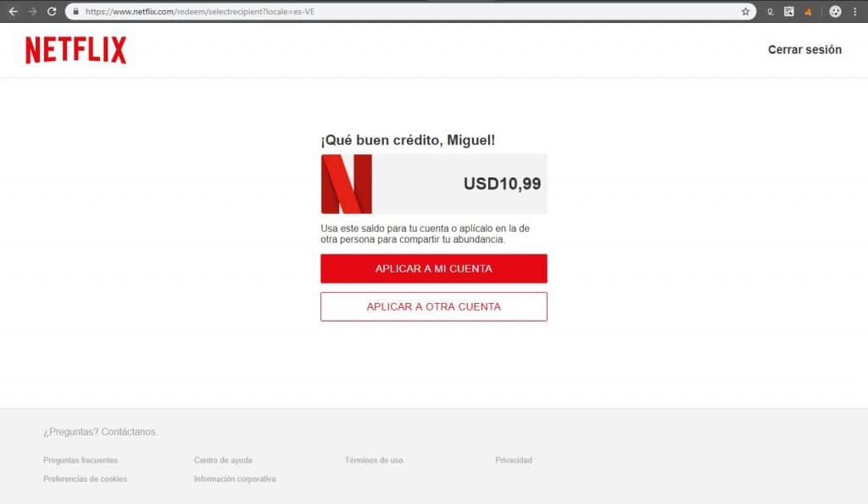Image resolution: width=868 pixels, height=504 pixels.
Task: Focus the URL address bar
Action: click(409, 11)
